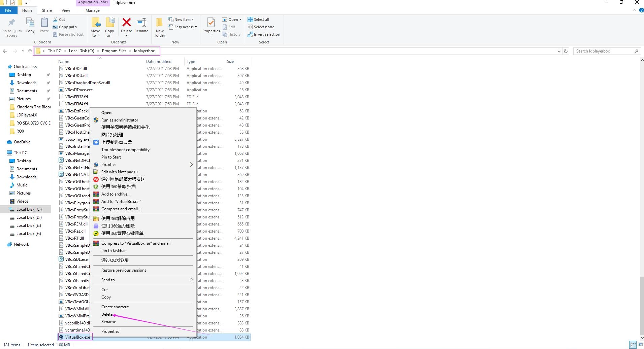Switch to Large icons view in status bar
Screen dimensions: 644x349
point(640,345)
